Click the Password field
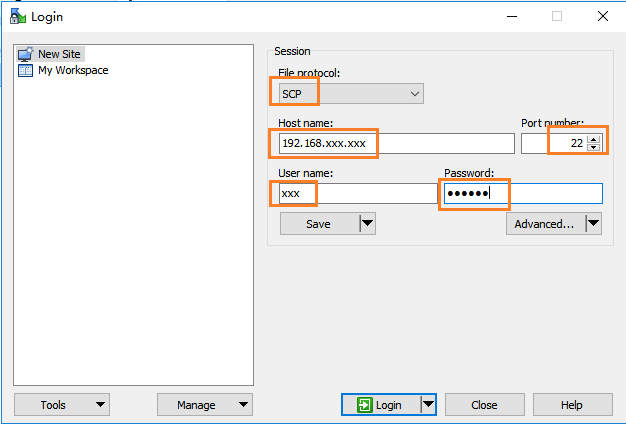Viewport: 626px width, 424px height. coord(523,194)
